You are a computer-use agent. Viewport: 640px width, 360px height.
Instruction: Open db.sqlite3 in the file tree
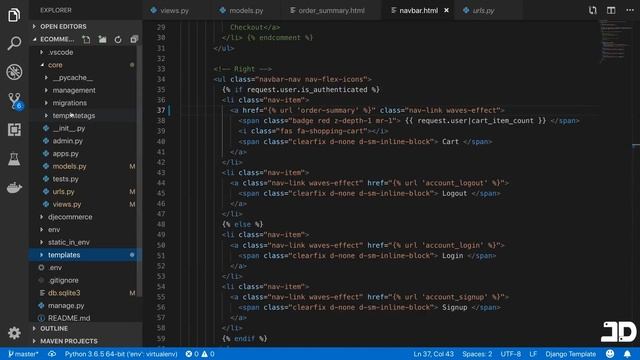point(64,293)
